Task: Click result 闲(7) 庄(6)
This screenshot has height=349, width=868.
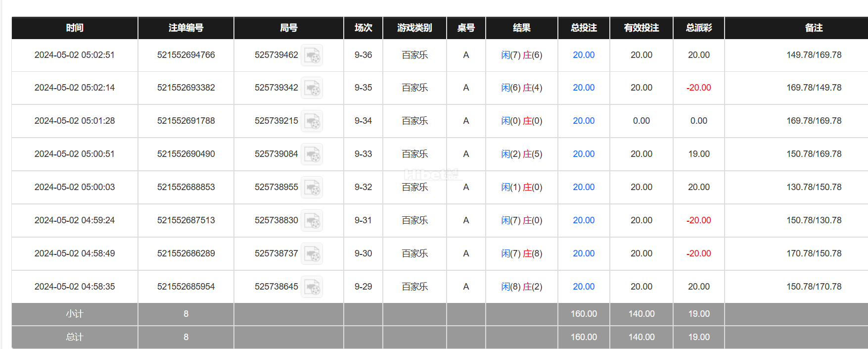Action: pos(522,55)
